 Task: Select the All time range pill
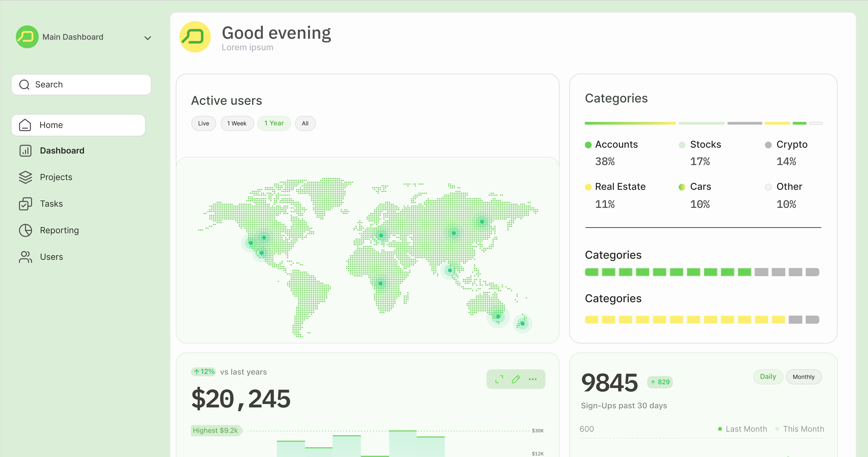[305, 123]
